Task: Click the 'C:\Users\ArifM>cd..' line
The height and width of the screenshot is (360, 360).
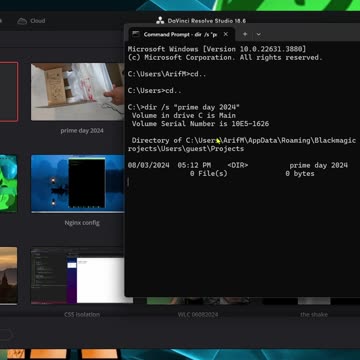Action: pyautogui.click(x=167, y=74)
